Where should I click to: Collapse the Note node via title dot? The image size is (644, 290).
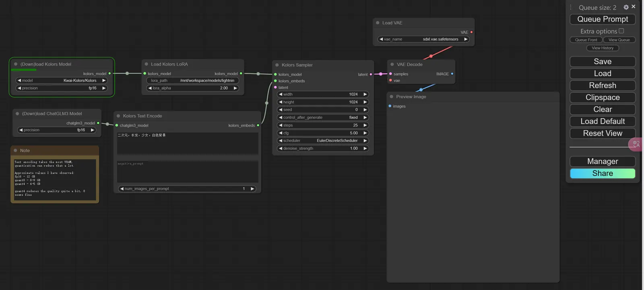pos(16,150)
